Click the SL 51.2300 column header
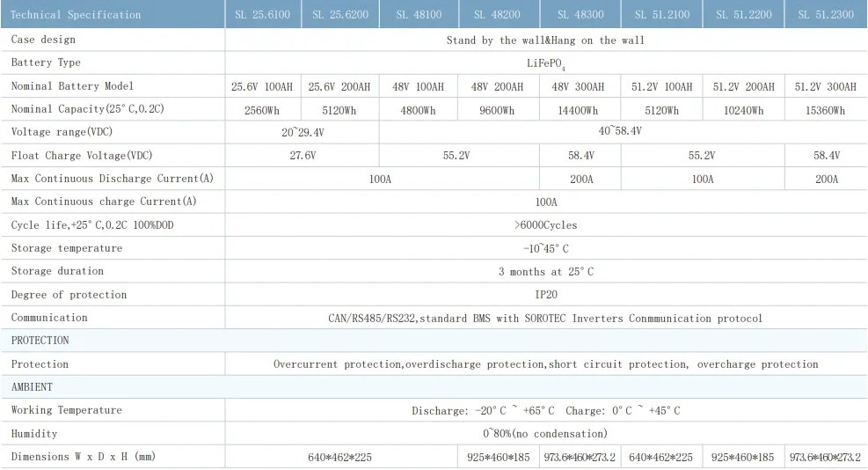The height and width of the screenshot is (470, 868). (x=824, y=15)
